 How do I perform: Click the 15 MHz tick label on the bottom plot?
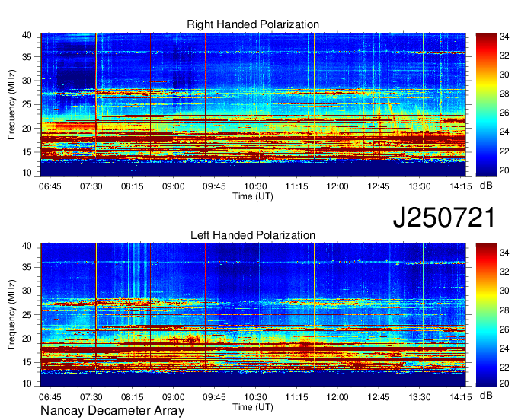pos(27,362)
